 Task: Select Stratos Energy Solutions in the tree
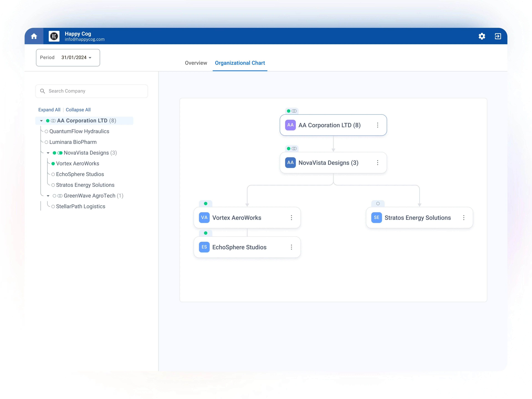pyautogui.click(x=85, y=185)
